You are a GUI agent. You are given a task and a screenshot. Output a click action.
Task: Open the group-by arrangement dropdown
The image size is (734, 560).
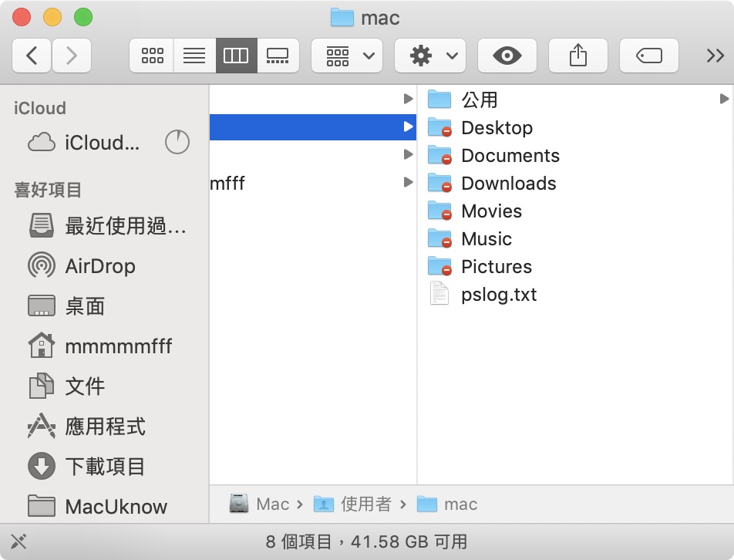346,56
